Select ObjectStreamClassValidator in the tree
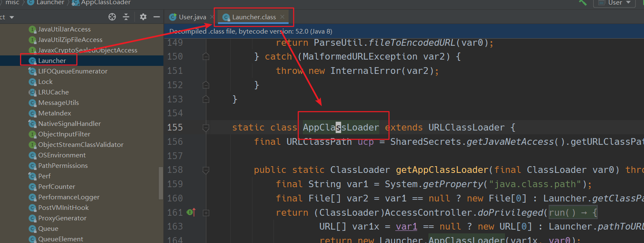 pos(81,145)
